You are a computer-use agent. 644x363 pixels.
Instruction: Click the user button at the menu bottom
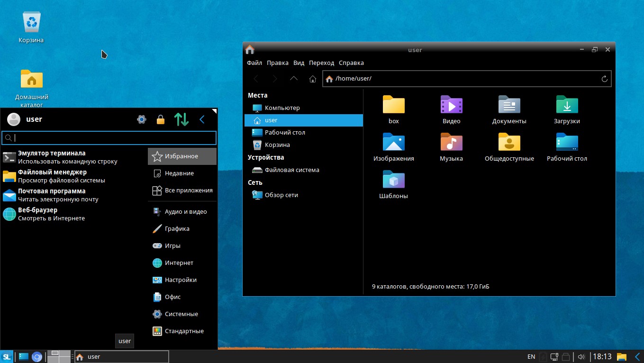pyautogui.click(x=124, y=341)
